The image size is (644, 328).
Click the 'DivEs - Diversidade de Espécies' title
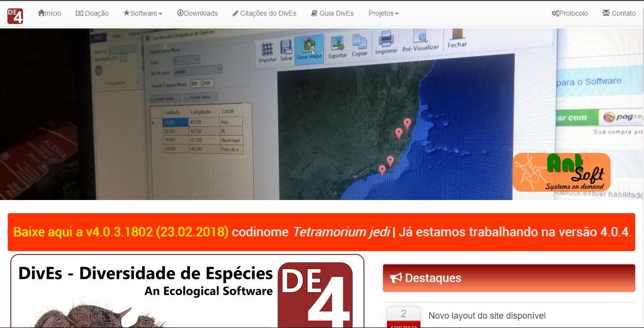pos(146,273)
